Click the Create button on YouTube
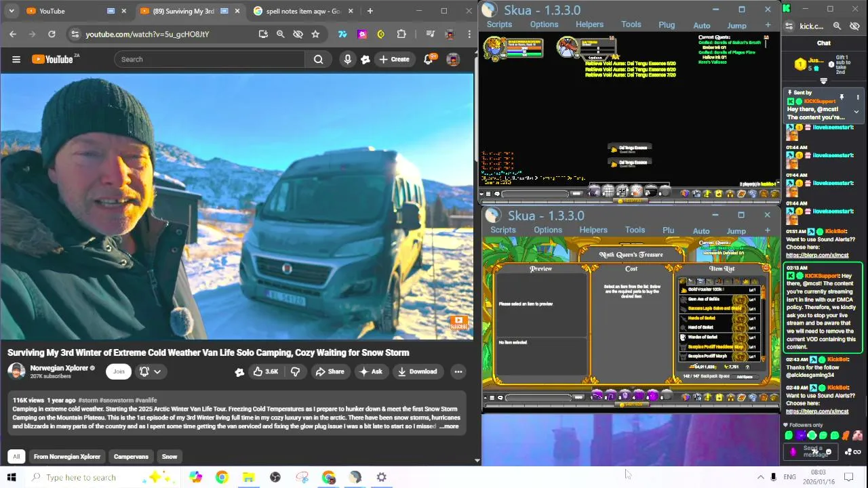 tap(394, 60)
